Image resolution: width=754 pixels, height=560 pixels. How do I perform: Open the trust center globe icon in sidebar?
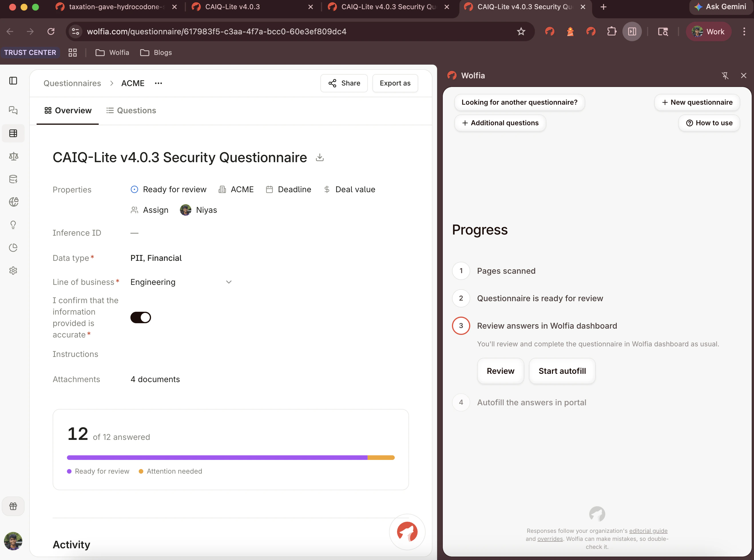pos(13,202)
